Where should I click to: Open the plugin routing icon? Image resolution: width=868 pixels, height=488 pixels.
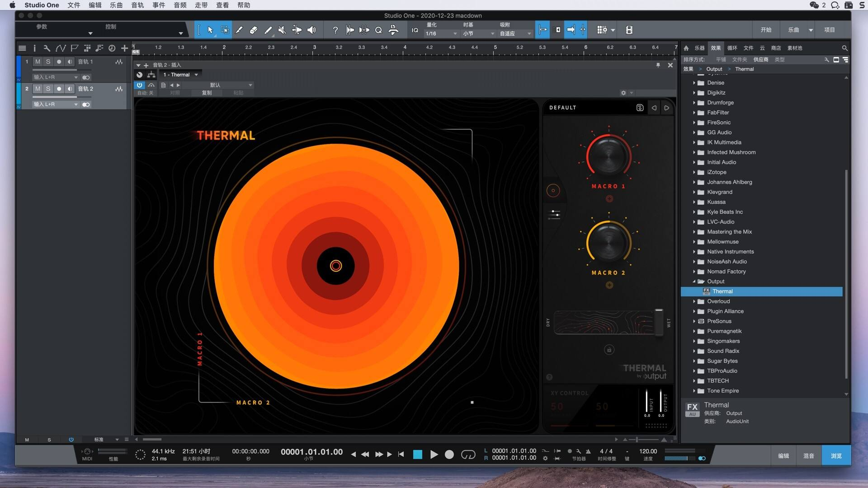pyautogui.click(x=151, y=75)
